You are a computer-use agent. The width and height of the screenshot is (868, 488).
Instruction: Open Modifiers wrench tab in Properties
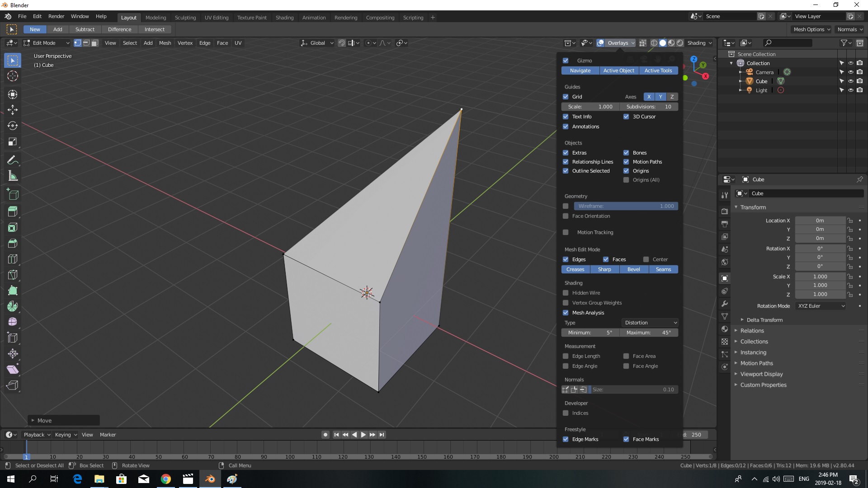[725, 304]
